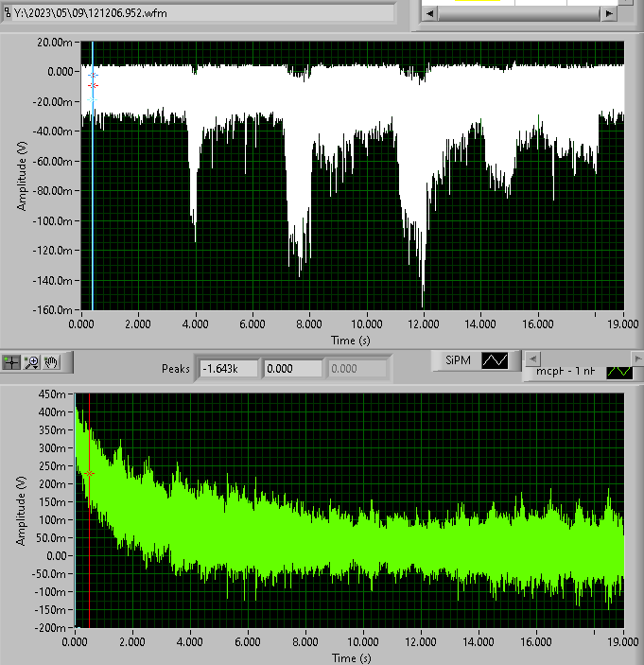Click the mcpF - 1 nF legend label
Screen dimensions: 644x665
(566, 371)
